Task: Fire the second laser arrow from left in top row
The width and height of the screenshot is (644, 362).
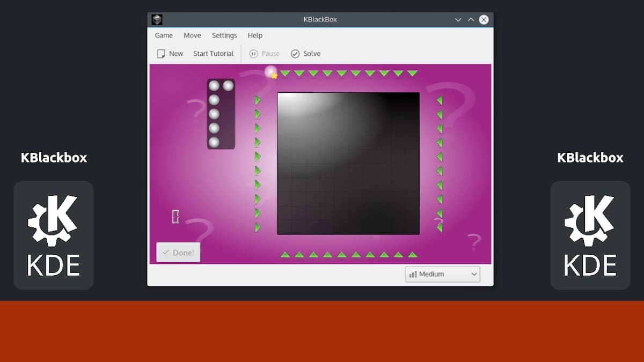Action: click(299, 73)
